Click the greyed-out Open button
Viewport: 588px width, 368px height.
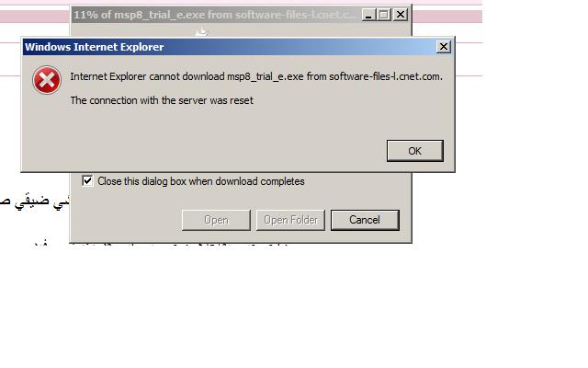click(216, 220)
